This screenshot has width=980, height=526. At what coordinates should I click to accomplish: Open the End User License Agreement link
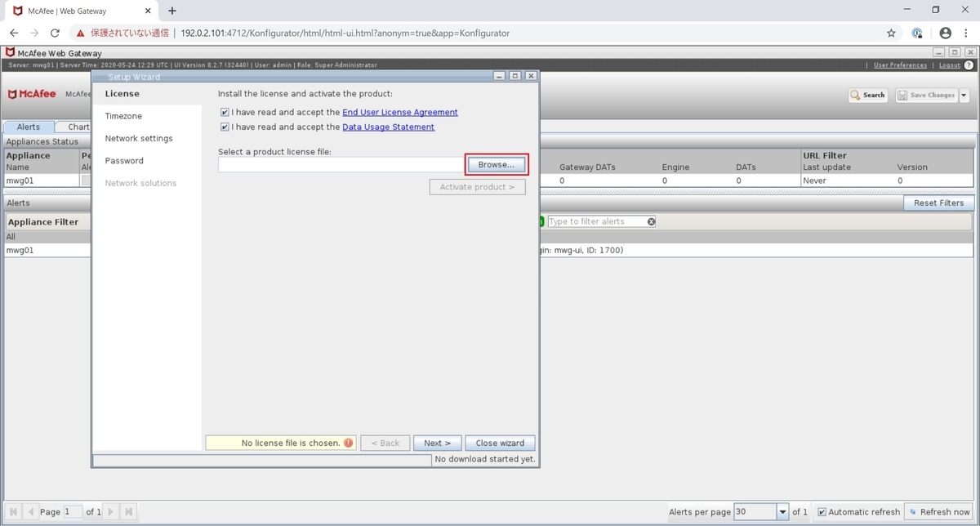(x=400, y=112)
